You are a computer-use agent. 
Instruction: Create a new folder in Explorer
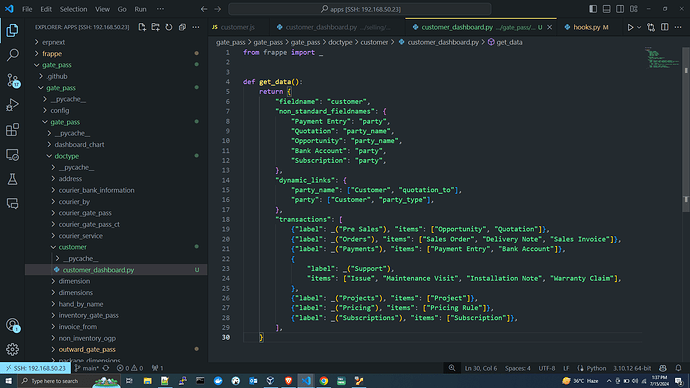click(x=155, y=27)
